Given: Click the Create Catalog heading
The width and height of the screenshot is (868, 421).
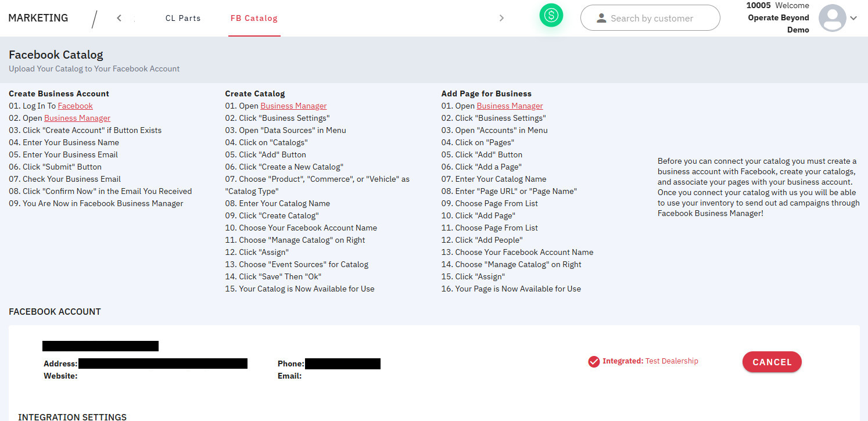Looking at the screenshot, I should tap(255, 93).
